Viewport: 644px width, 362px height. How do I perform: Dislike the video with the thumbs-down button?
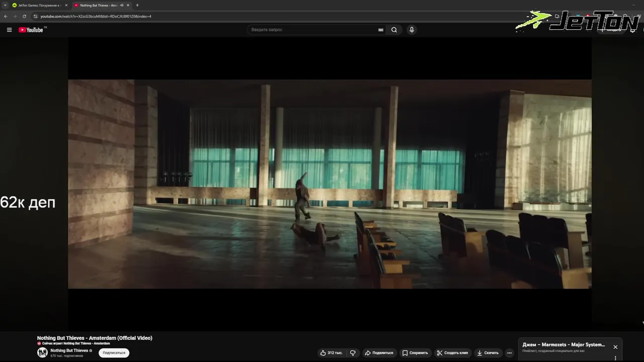[353, 353]
